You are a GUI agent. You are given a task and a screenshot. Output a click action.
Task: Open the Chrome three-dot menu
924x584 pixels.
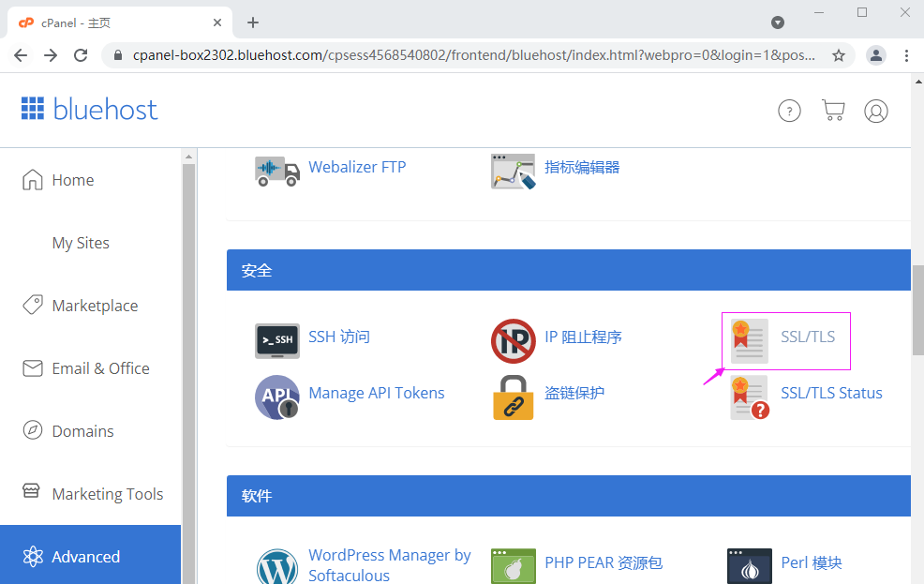(906, 55)
